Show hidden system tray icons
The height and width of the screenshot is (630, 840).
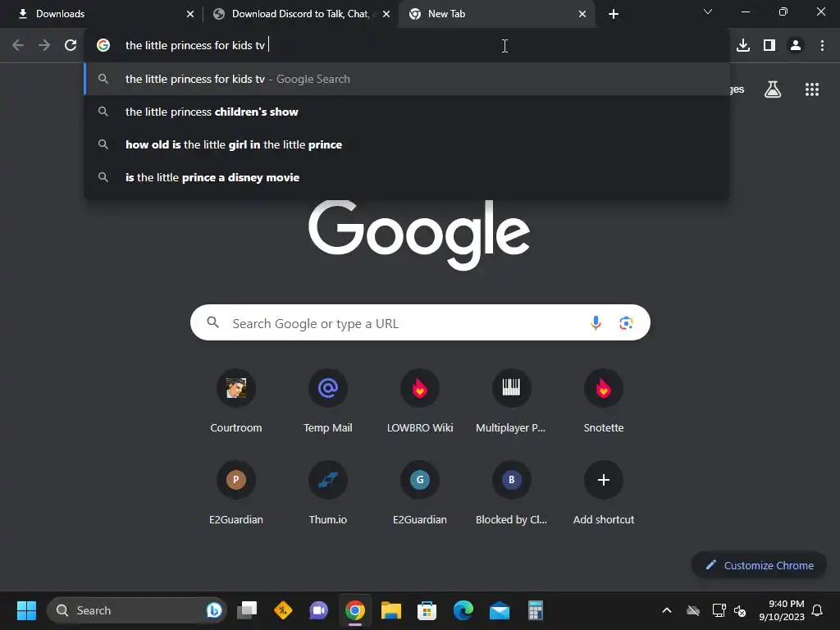click(x=667, y=610)
